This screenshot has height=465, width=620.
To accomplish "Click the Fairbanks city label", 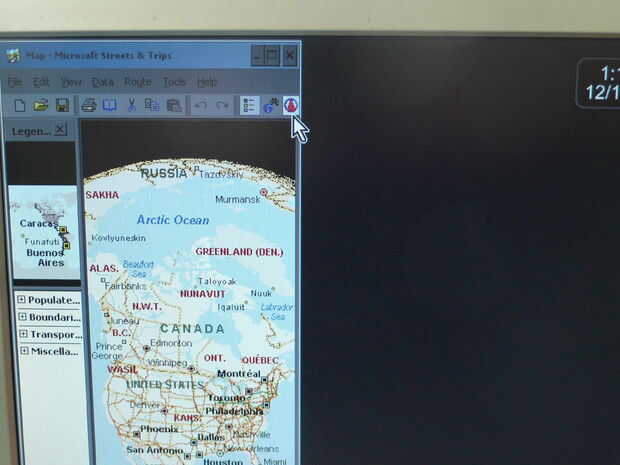I will pos(125,285).
